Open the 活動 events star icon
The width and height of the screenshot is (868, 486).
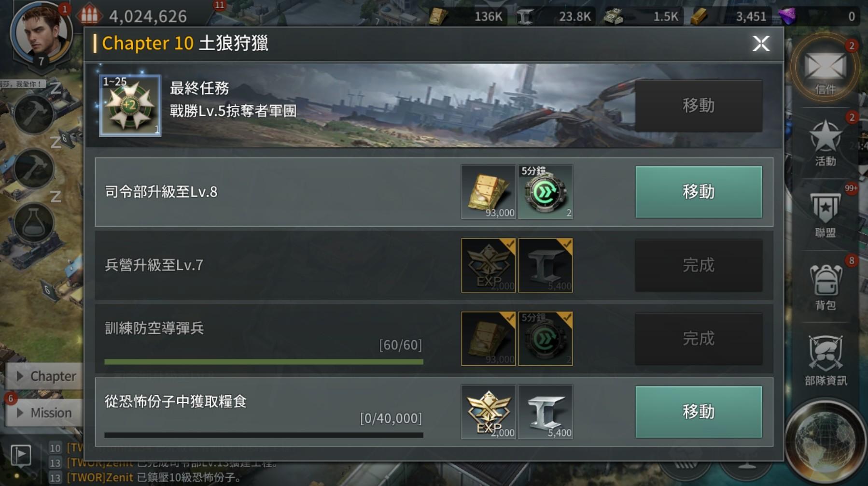pos(825,142)
